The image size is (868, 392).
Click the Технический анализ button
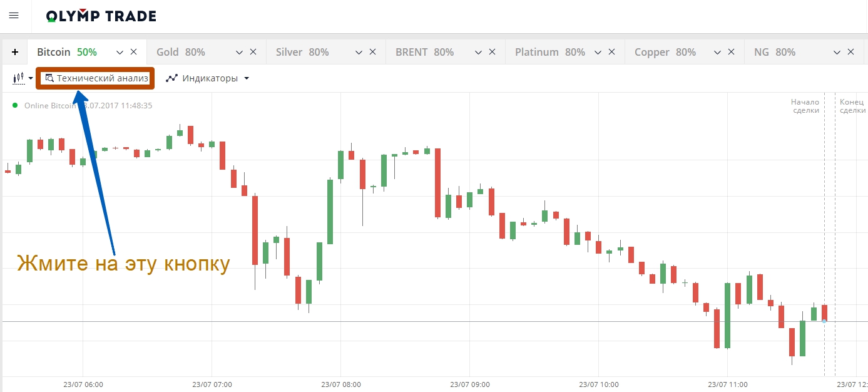coord(96,78)
